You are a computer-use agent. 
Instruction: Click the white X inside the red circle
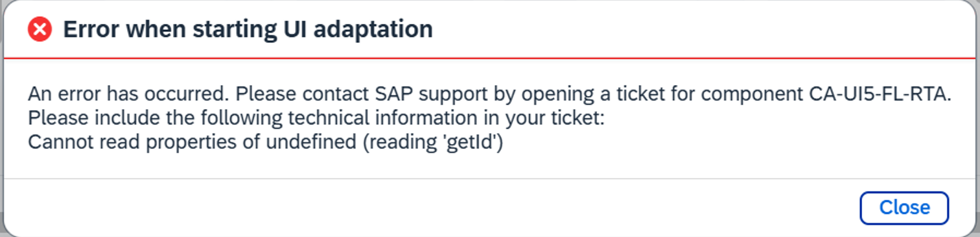pyautogui.click(x=40, y=29)
